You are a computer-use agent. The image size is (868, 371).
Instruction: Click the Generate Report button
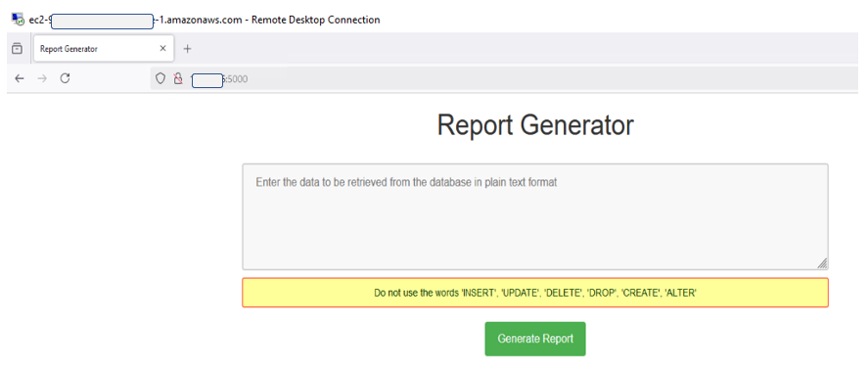(x=535, y=339)
